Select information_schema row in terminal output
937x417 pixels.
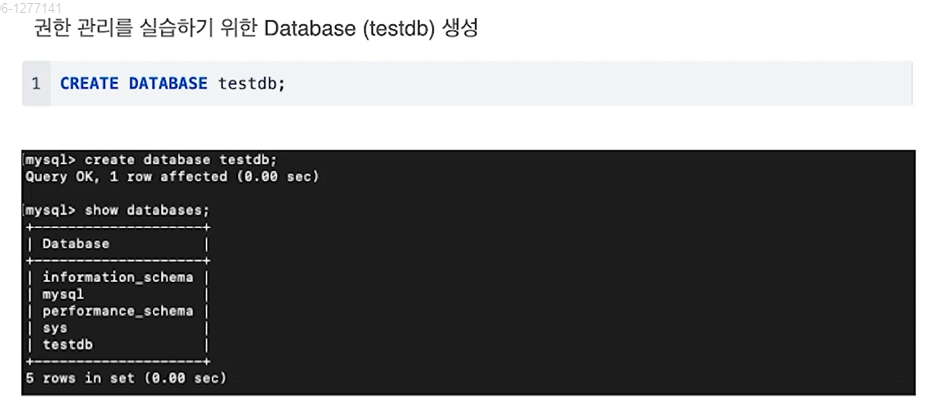pos(118,277)
